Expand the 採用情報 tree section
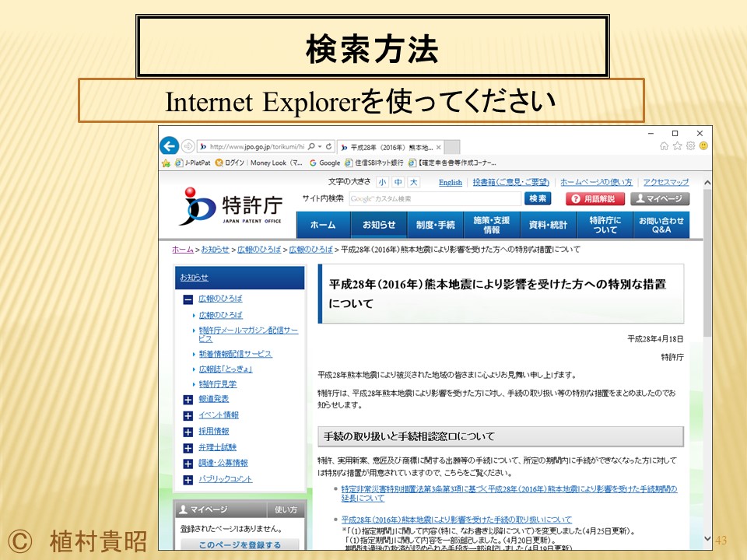 coord(188,432)
